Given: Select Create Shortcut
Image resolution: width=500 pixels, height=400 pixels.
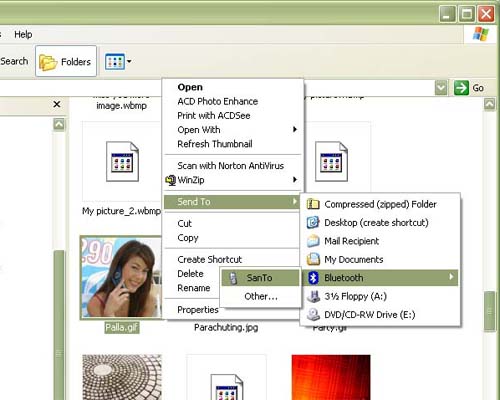Looking at the screenshot, I should pos(209,259).
